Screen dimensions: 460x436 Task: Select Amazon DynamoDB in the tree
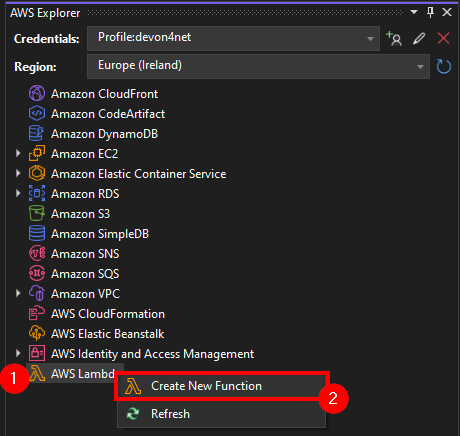click(104, 134)
